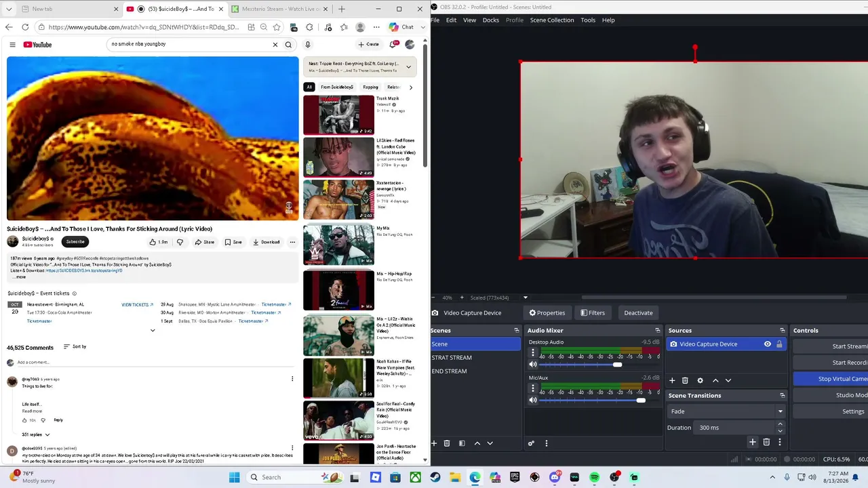Image resolution: width=868 pixels, height=488 pixels.
Task: Increase the transition Duration with stepper
Action: coord(780,425)
